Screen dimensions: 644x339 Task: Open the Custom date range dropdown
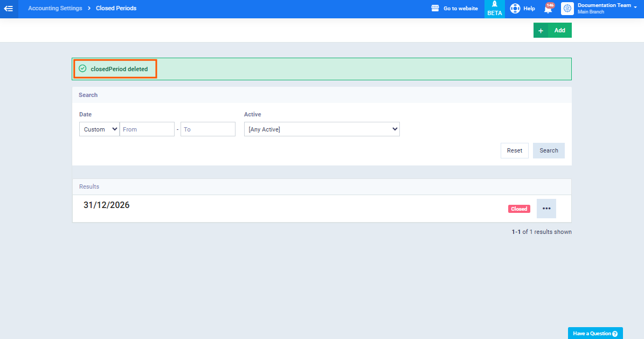click(x=99, y=129)
